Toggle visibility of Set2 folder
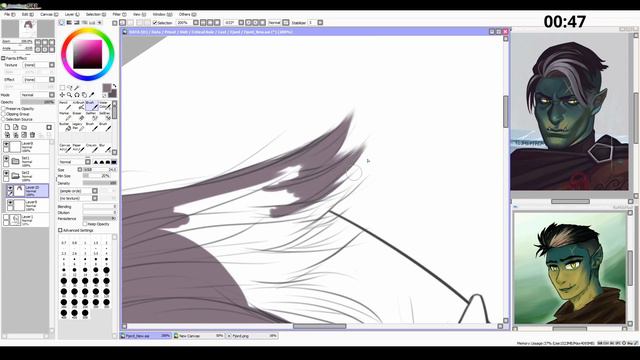This screenshot has width=640, height=360. 6,173
